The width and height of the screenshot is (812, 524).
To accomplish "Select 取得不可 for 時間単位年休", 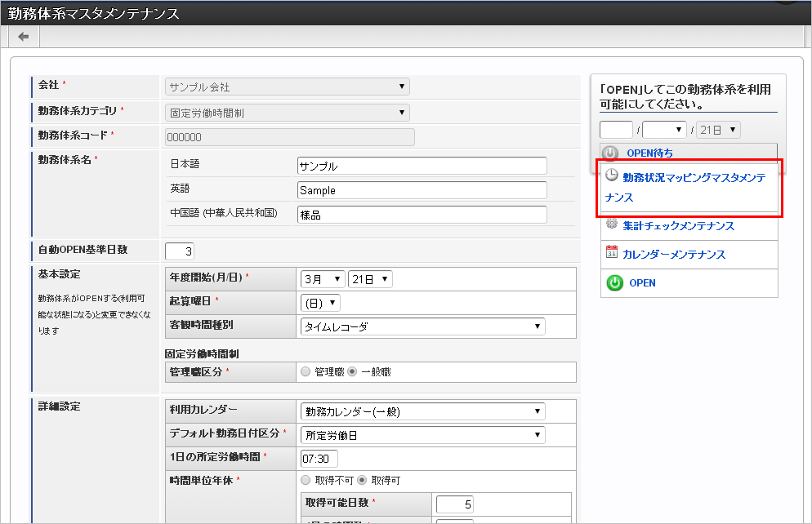I will click(306, 481).
